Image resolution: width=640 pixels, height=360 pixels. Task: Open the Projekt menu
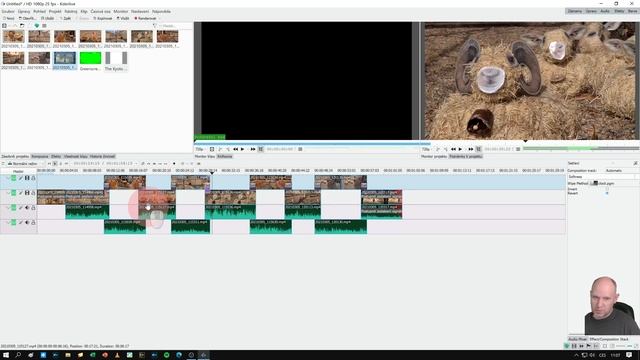tap(55, 11)
